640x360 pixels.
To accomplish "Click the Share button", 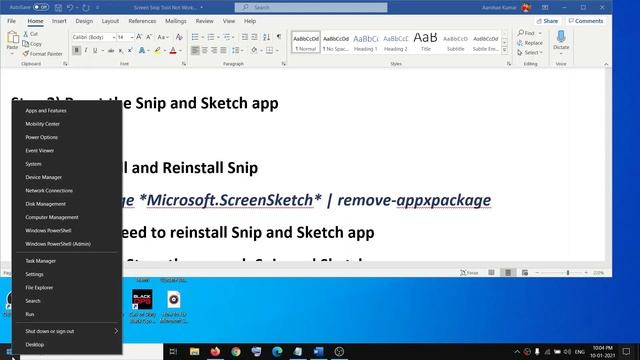I will tap(547, 21).
